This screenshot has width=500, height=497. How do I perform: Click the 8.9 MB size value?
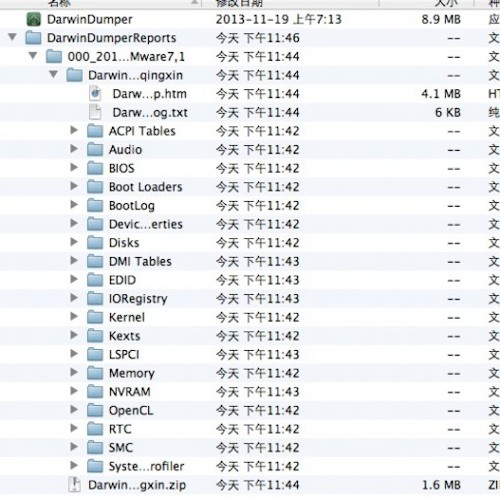tap(441, 19)
